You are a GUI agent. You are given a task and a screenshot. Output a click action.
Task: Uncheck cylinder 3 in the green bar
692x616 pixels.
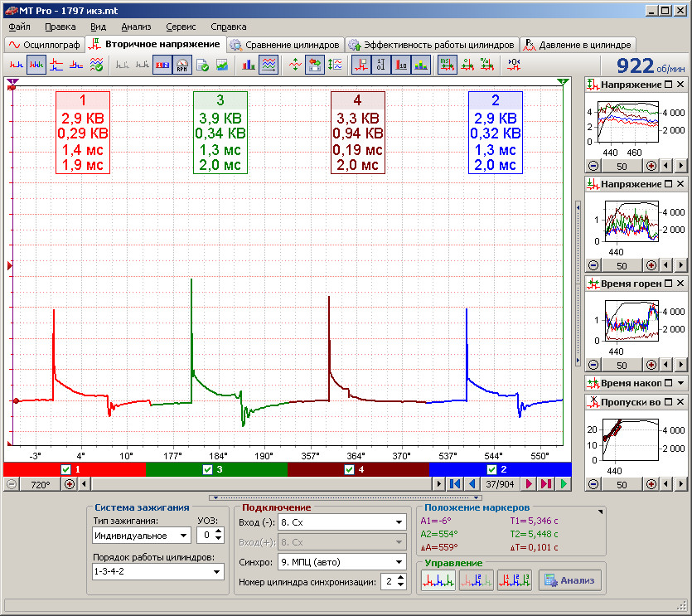[x=207, y=469]
